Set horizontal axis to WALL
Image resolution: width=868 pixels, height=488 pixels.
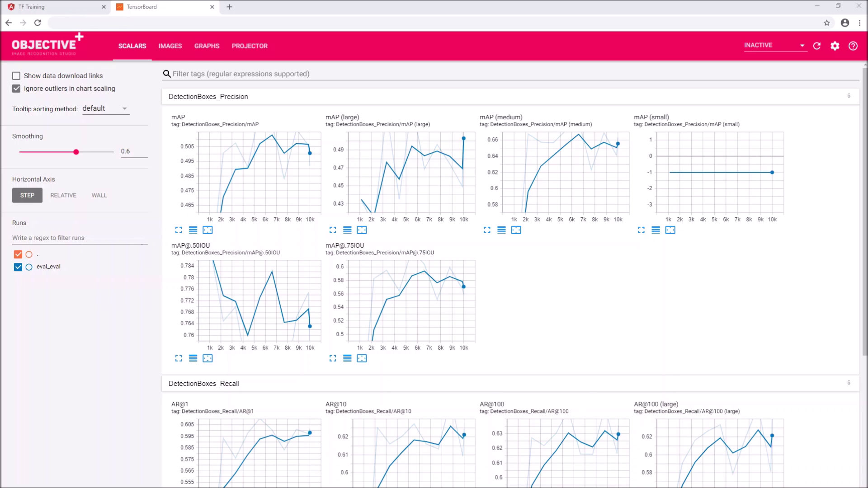coord(99,195)
